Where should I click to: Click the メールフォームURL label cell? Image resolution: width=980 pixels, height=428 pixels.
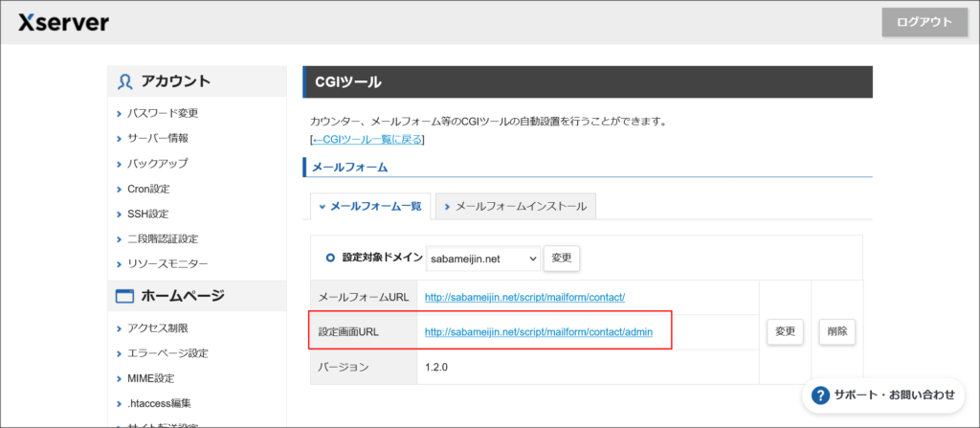[x=364, y=297]
